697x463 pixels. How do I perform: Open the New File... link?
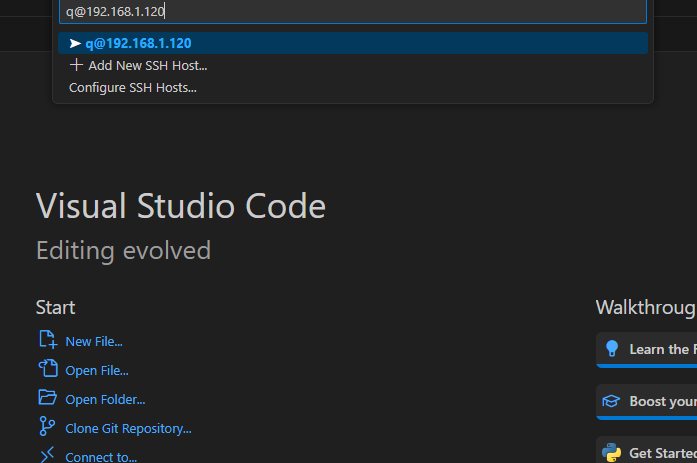[94, 342]
